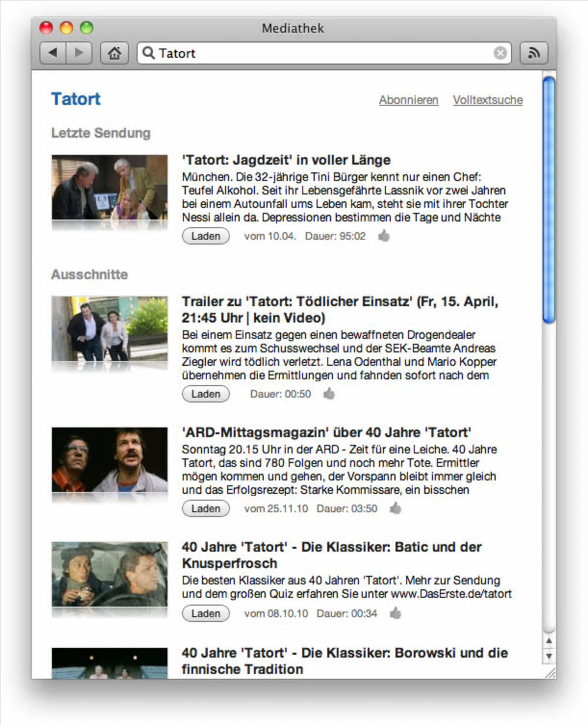Click the Tatort page heading
Screen dimensions: 588x725
[76, 99]
